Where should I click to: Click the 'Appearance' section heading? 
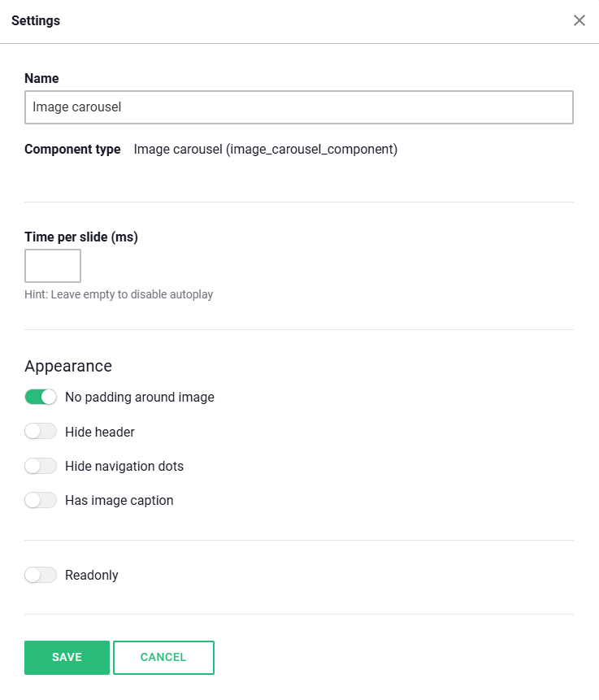pos(68,366)
